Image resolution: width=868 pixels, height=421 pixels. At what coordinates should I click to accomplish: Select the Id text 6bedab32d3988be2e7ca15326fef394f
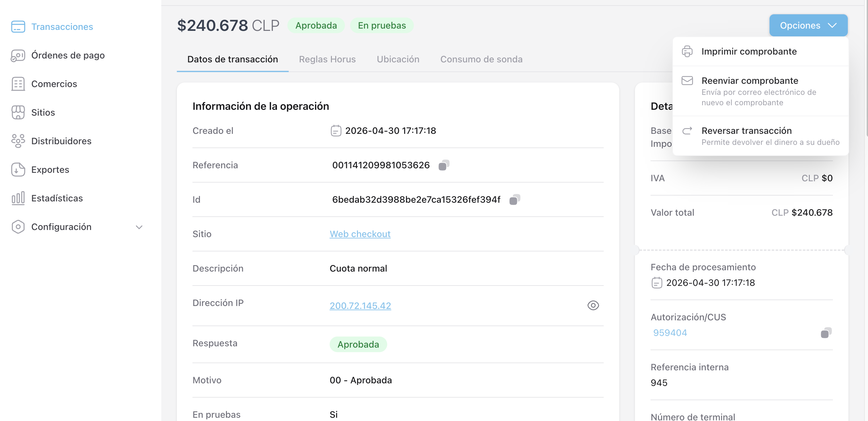click(x=416, y=200)
